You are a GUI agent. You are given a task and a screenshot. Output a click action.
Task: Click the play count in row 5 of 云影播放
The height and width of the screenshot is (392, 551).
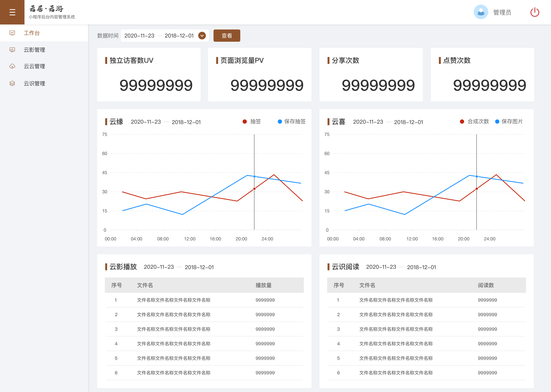(265, 358)
